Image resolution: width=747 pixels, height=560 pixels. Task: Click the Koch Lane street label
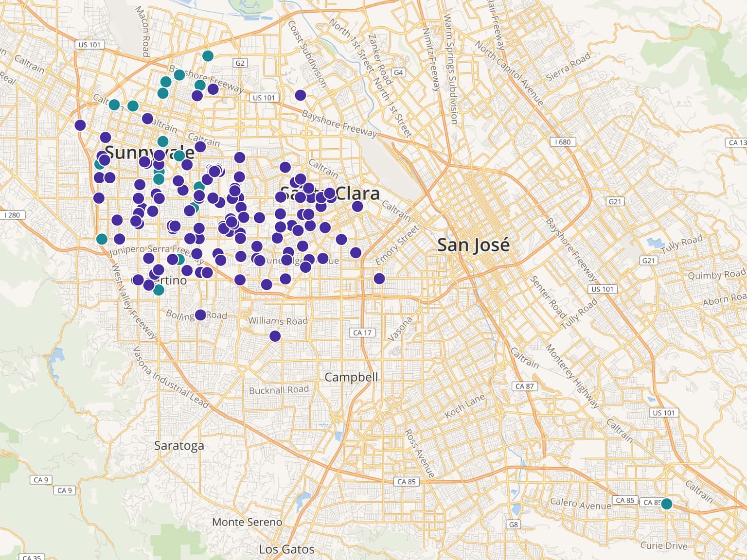(465, 406)
